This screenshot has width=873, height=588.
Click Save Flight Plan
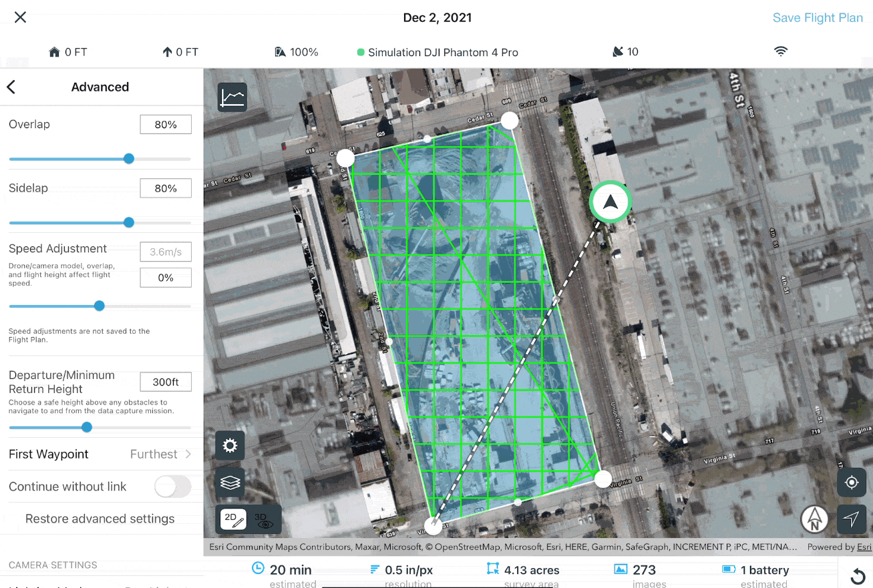tap(818, 18)
